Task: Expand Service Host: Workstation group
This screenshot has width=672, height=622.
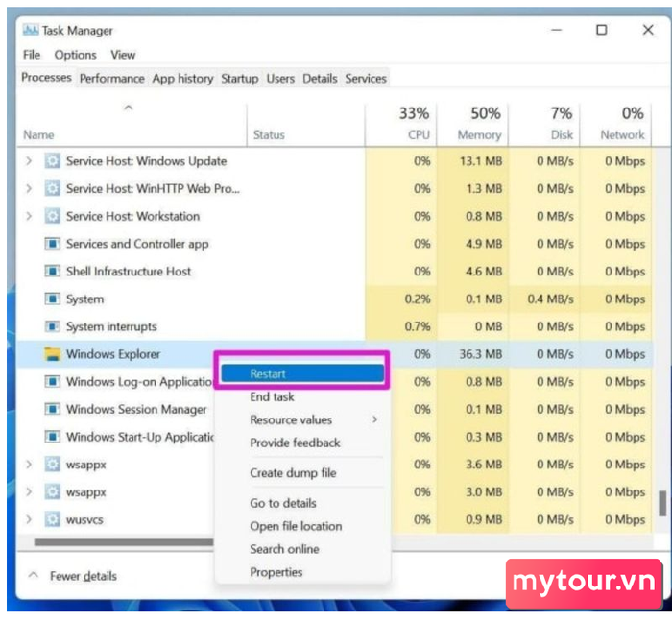Action: 29,216
